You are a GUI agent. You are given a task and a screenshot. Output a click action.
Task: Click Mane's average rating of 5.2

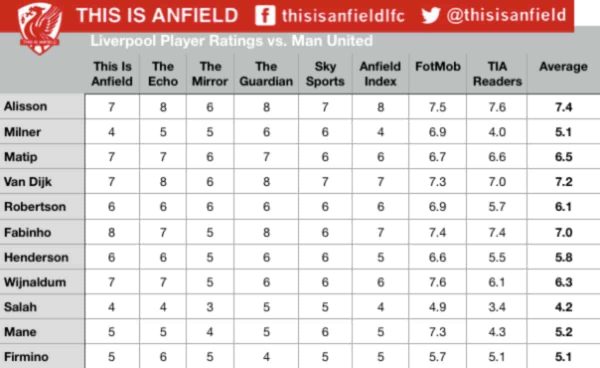point(563,332)
